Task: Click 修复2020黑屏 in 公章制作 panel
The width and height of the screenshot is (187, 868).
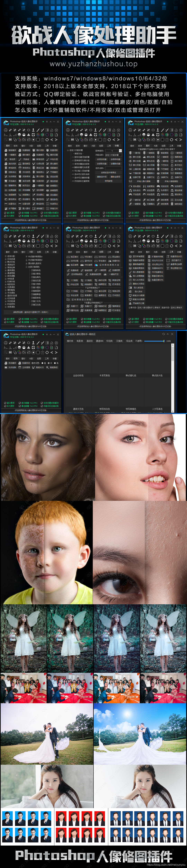Action: [137, 299]
